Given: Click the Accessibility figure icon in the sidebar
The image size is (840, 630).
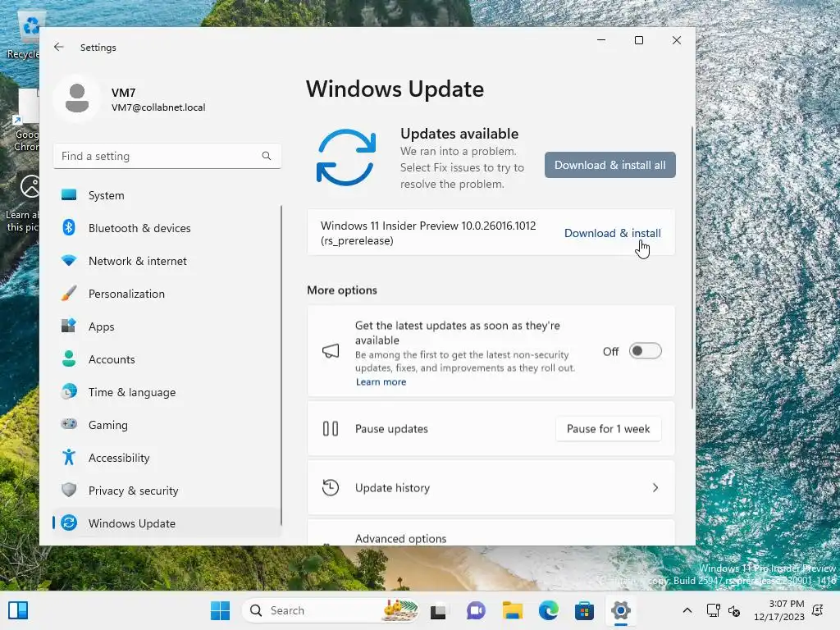Looking at the screenshot, I should click(x=69, y=458).
